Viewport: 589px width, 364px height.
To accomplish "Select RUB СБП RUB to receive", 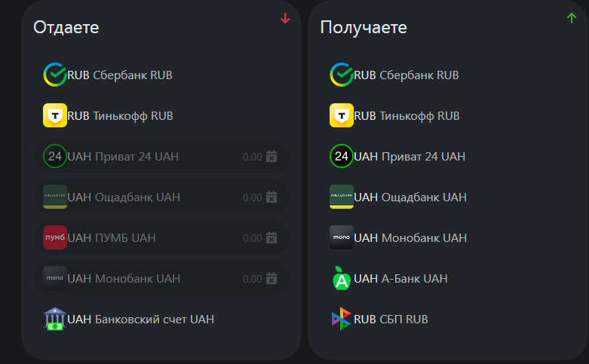I will click(x=448, y=319).
